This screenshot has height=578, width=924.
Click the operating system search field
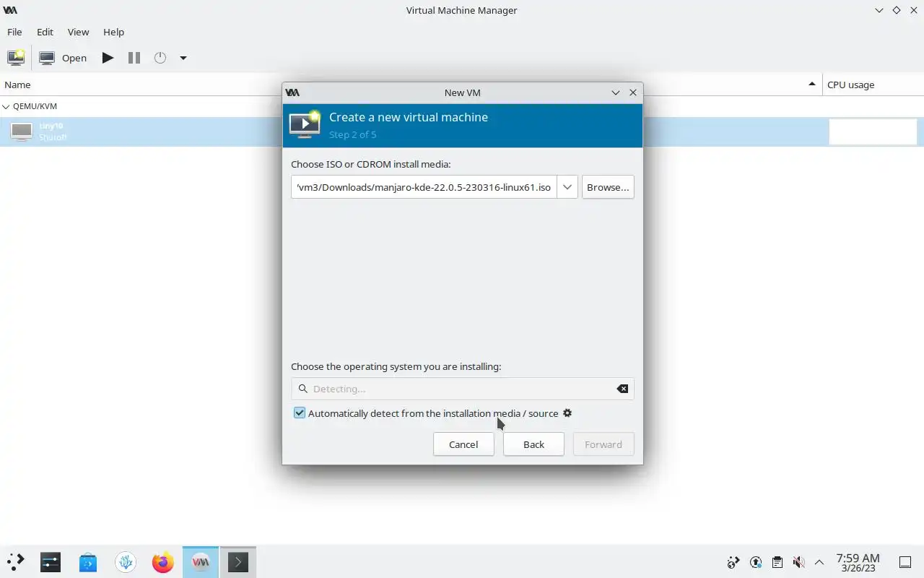462,389
